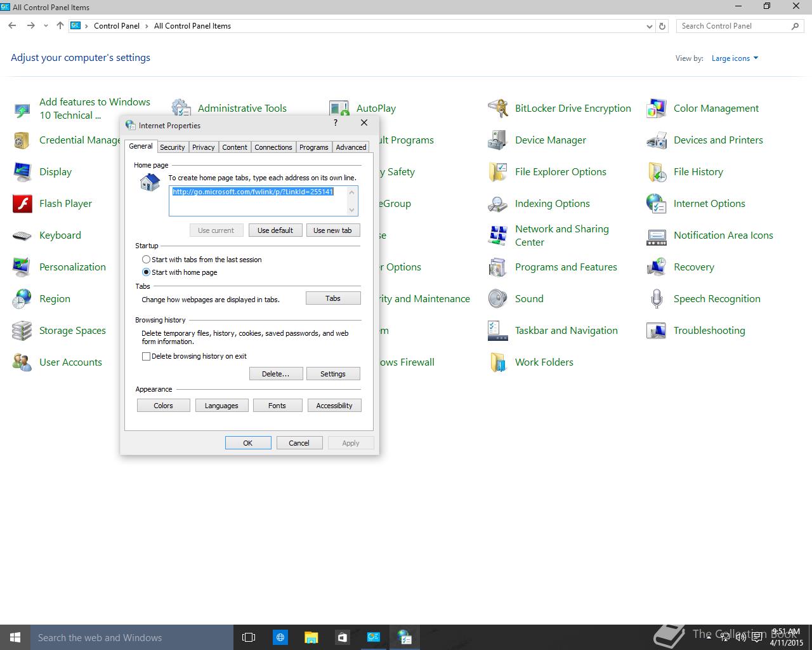Image resolution: width=812 pixels, height=650 pixels.
Task: Open the Windows Start button
Action: tap(15, 637)
